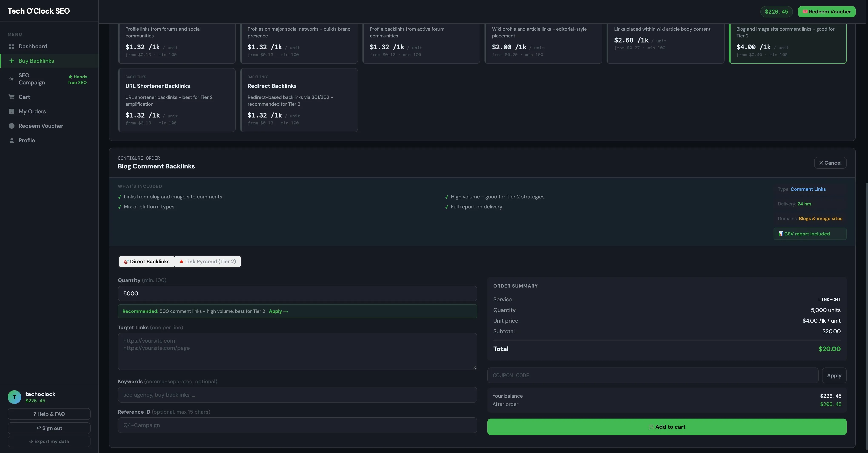Click the Add to cart button
Screen dimensions: 868x453
[x=667, y=427]
